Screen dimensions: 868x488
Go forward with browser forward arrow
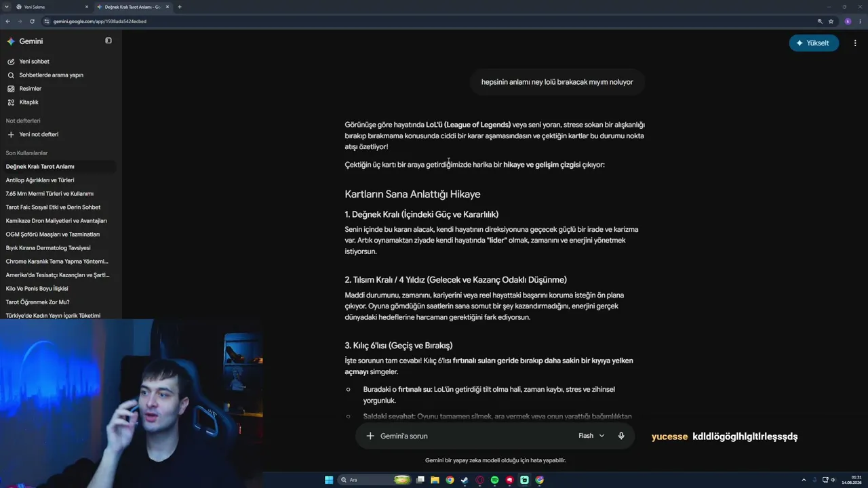click(x=20, y=21)
